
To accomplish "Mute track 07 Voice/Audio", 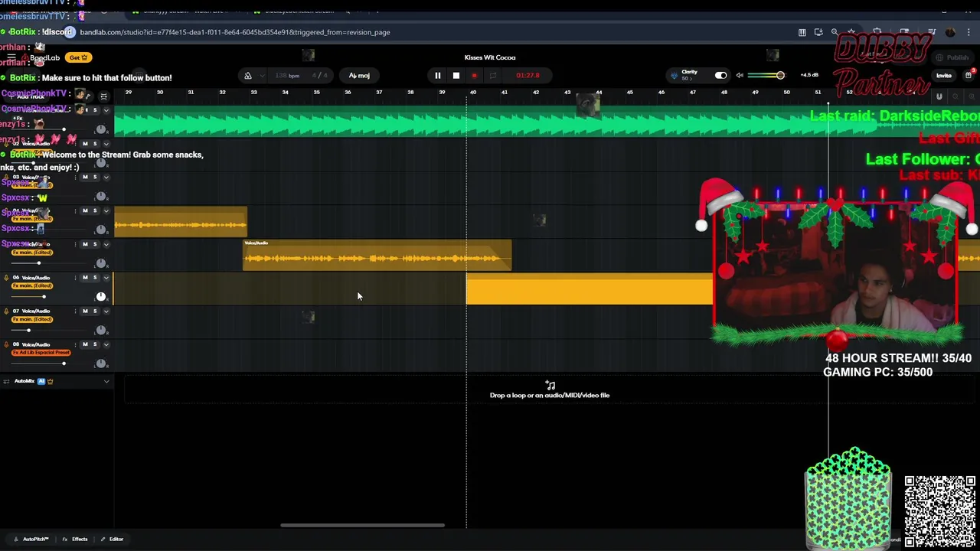I will [x=85, y=311].
